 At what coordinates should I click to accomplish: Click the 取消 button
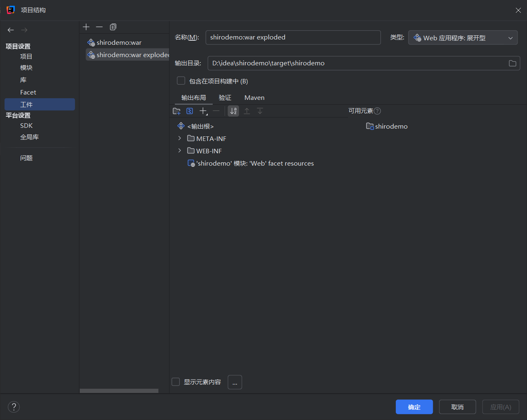(457, 407)
